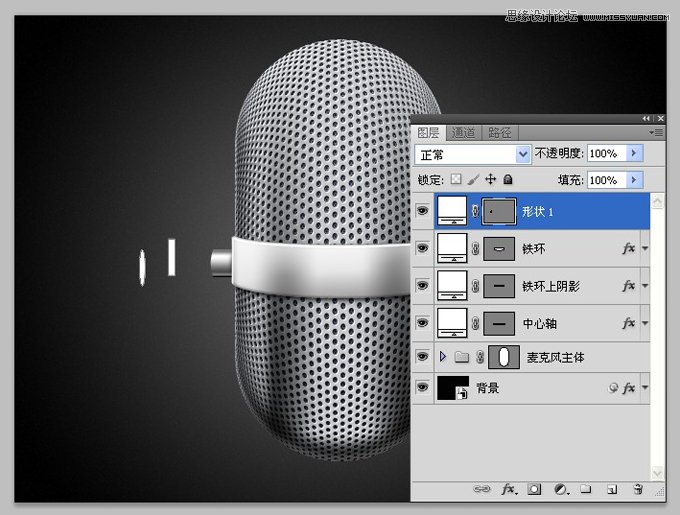
Task: Click the lock transparent pixels icon
Action: point(456,179)
